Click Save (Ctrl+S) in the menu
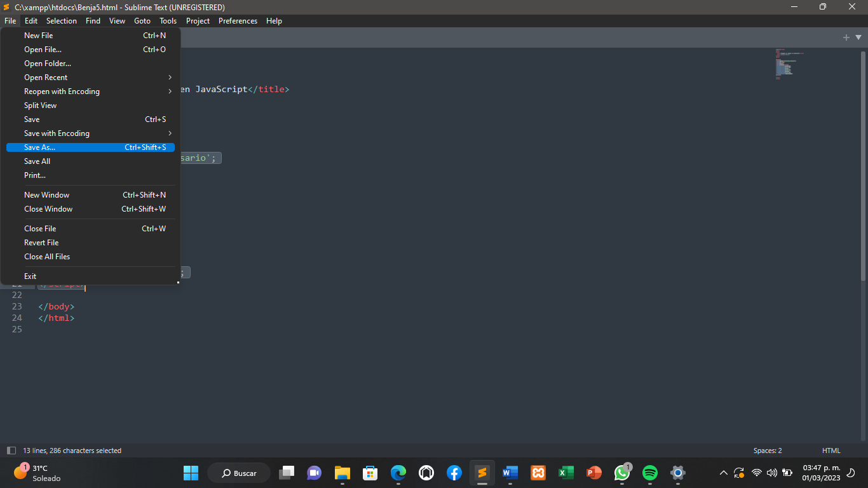The width and height of the screenshot is (868, 488). pyautogui.click(x=90, y=119)
